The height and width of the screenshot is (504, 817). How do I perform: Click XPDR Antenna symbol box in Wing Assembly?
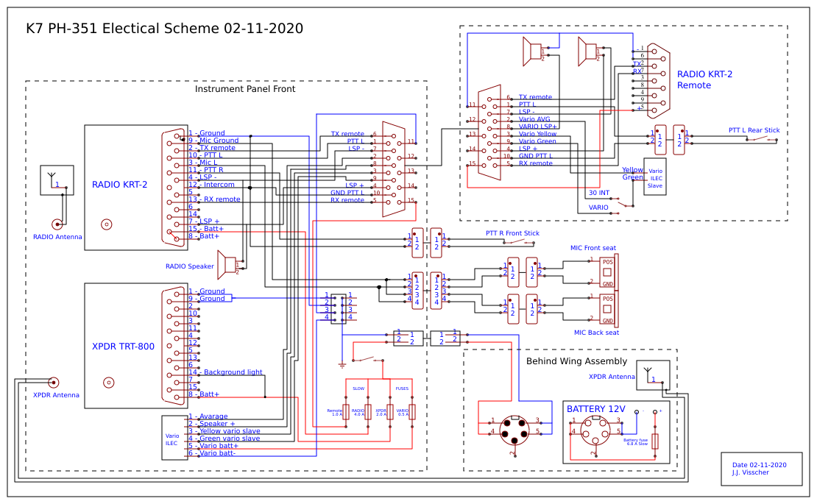tap(652, 375)
